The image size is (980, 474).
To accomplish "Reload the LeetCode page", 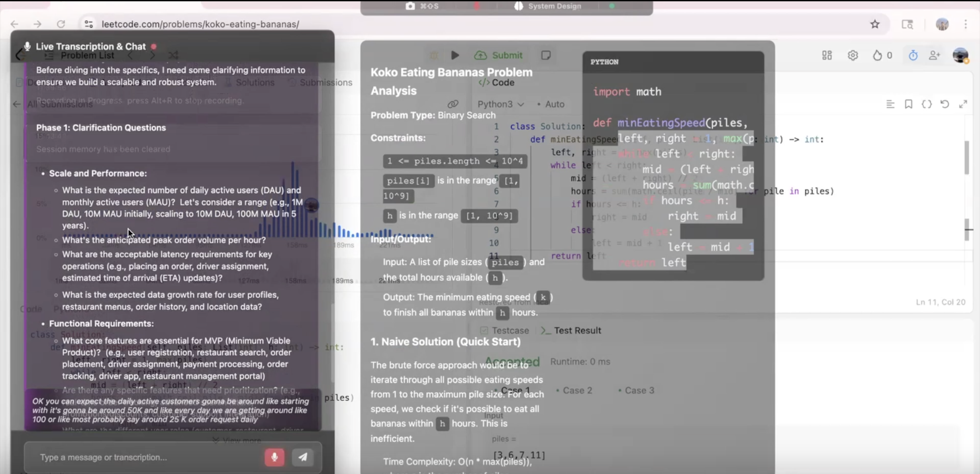I will coord(61,24).
